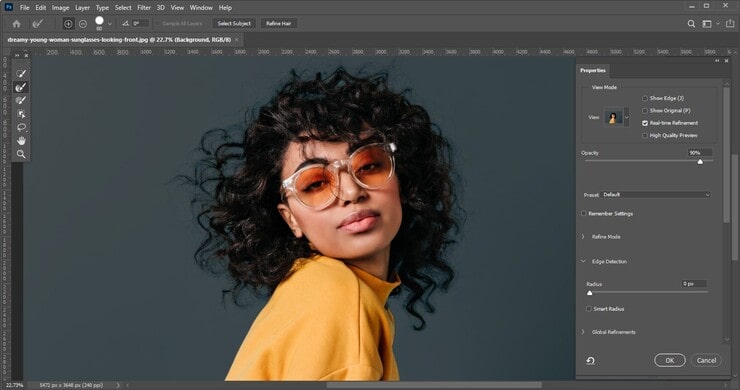This screenshot has width=740, height=390.
Task: Collapse the Properties panel with double arrows
Action: click(717, 61)
